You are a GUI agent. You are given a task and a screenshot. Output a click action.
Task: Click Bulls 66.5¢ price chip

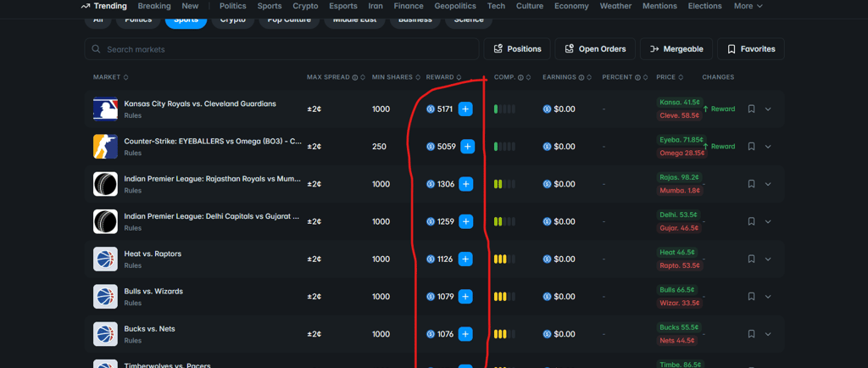coord(677,290)
